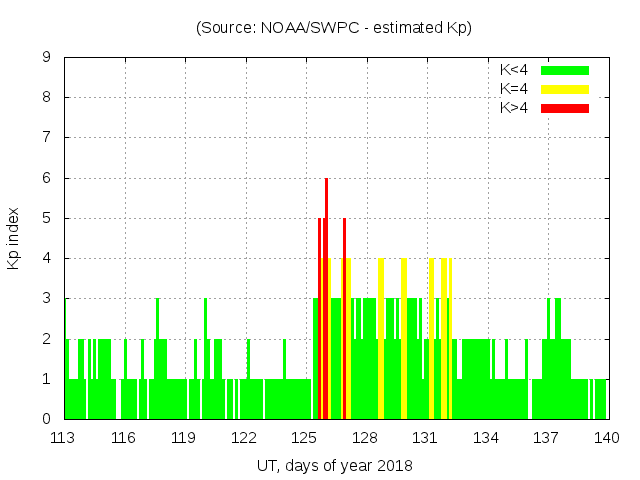Click the red K>4 legend swatch
The width and height of the screenshot is (640, 480).
(x=565, y=108)
